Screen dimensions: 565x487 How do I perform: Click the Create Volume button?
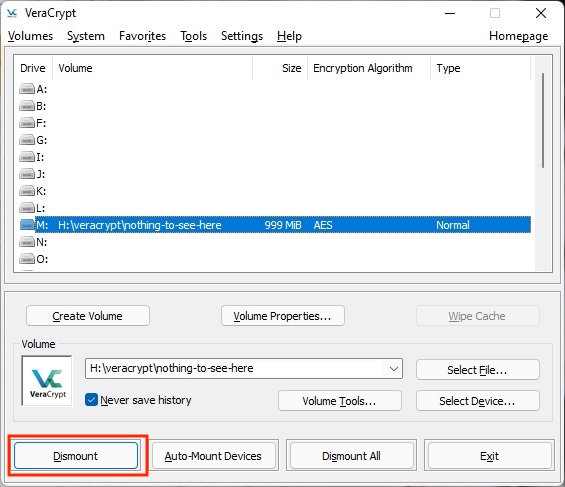pos(88,316)
